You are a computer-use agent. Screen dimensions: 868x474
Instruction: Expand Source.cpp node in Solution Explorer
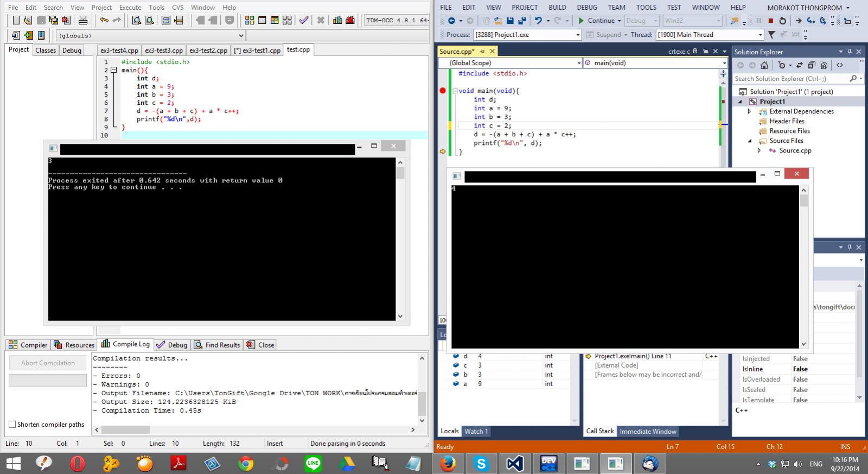[759, 150]
